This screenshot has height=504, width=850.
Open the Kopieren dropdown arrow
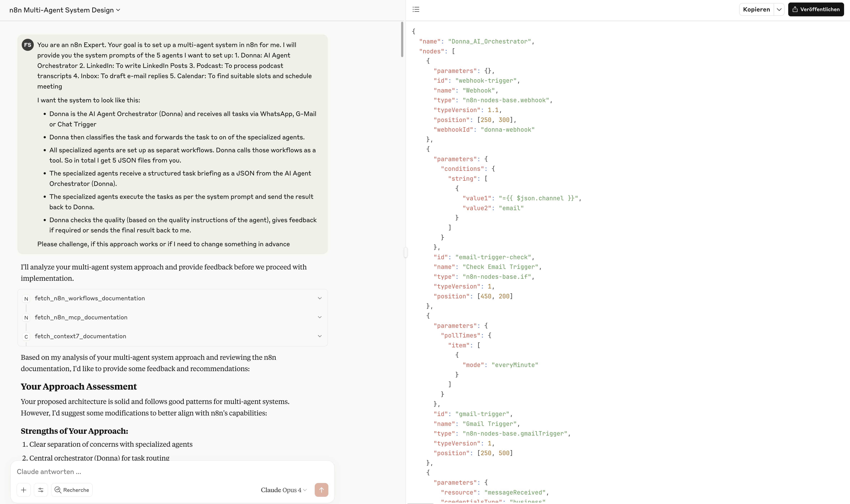pos(779,10)
